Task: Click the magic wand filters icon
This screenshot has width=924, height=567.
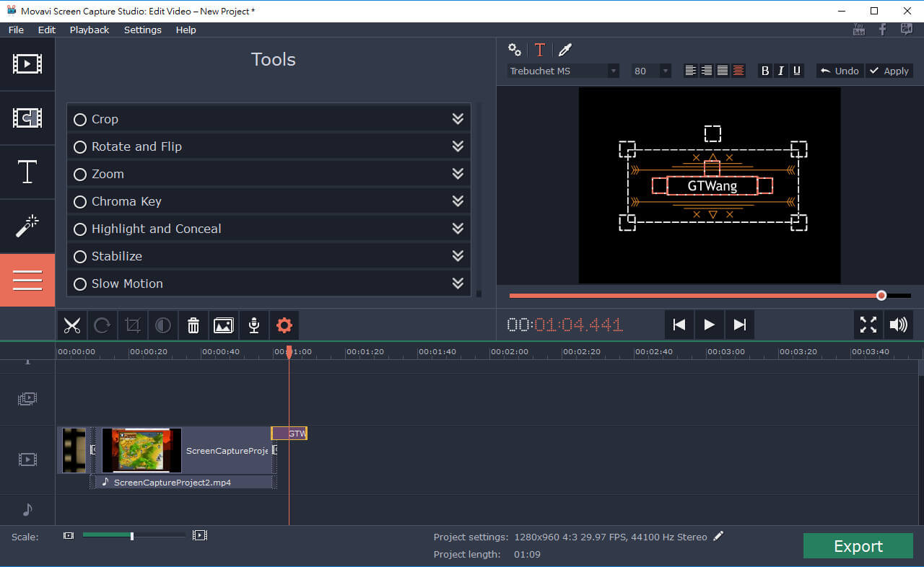Action: pyautogui.click(x=27, y=227)
